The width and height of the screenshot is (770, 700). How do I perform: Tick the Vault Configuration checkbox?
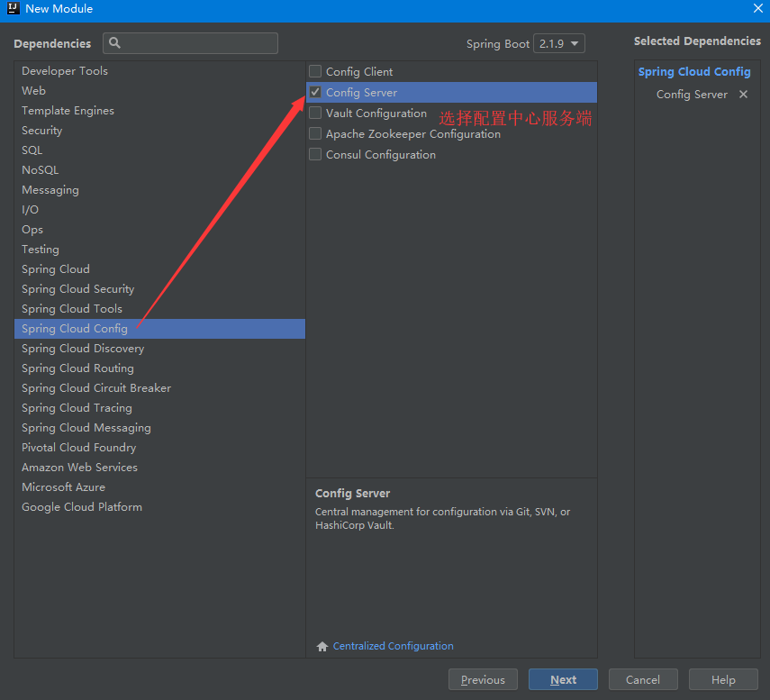pos(315,113)
